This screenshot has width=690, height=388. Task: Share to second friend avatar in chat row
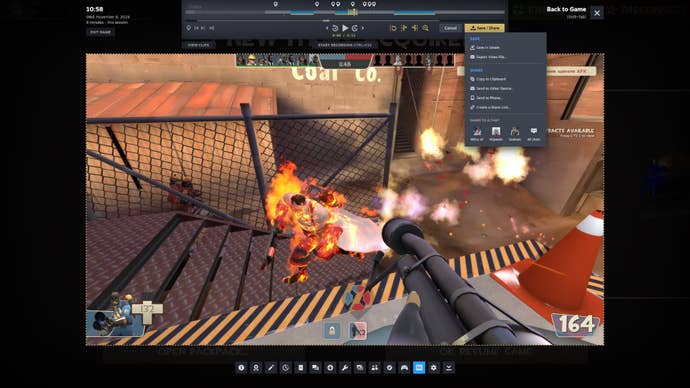point(496,132)
